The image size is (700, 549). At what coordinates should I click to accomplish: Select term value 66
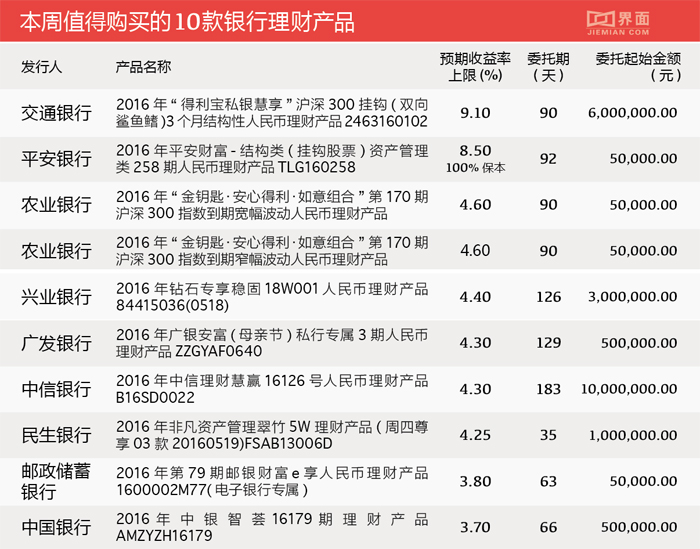(x=548, y=528)
